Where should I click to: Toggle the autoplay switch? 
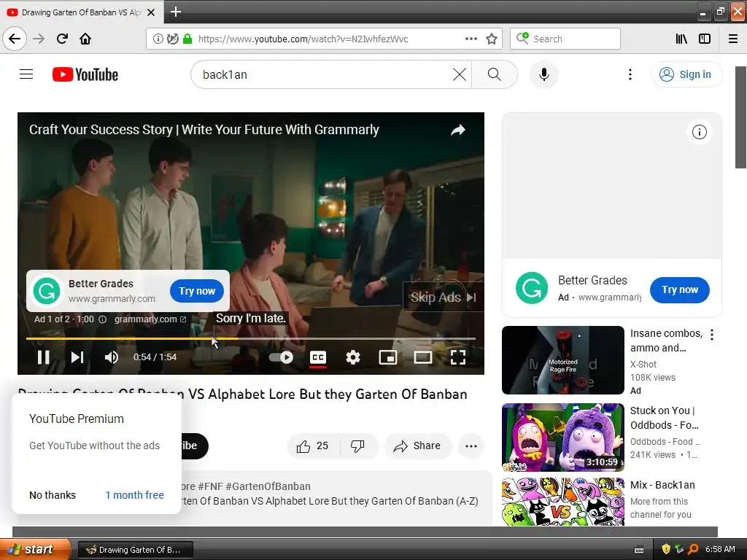281,357
